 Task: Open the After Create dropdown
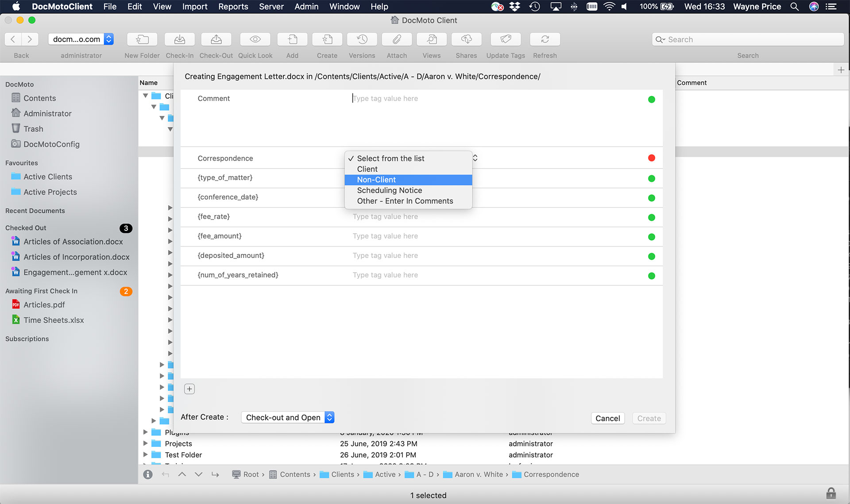pyautogui.click(x=288, y=417)
